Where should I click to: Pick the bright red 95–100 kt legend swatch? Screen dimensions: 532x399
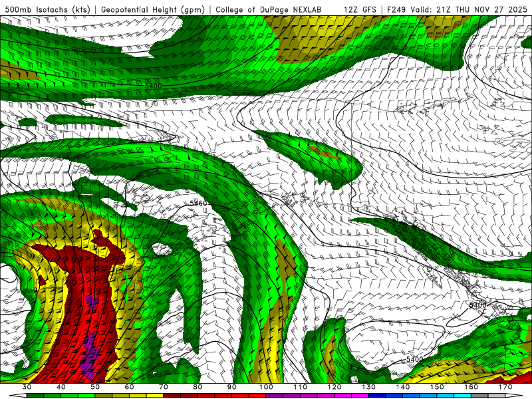tap(257, 396)
